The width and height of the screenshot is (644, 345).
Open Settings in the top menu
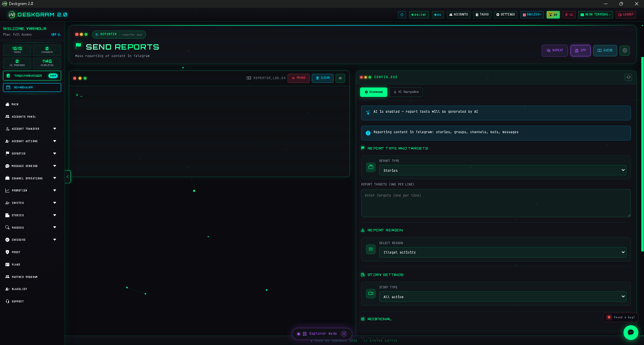pos(506,15)
